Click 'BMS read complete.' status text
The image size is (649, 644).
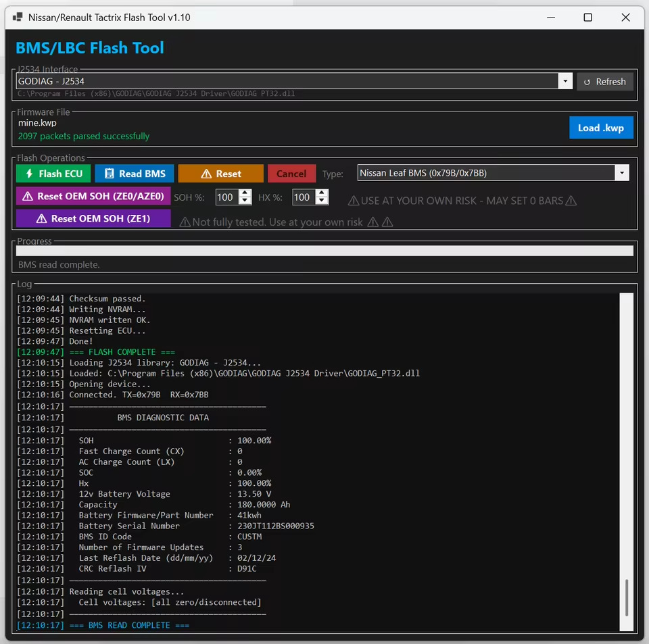pyautogui.click(x=59, y=265)
